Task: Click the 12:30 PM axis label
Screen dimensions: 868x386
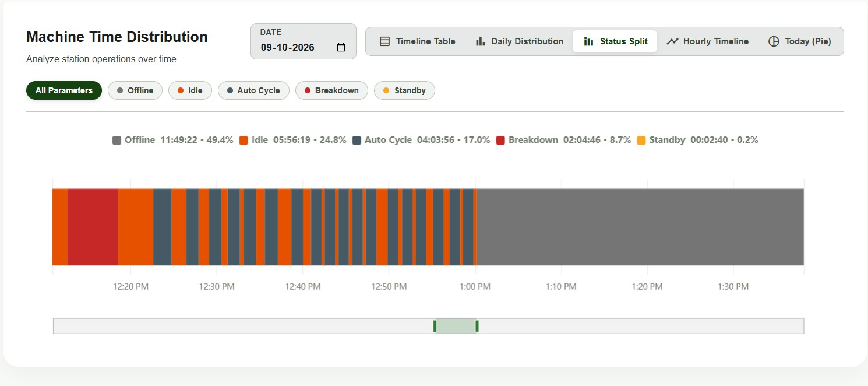Action: pos(217,287)
